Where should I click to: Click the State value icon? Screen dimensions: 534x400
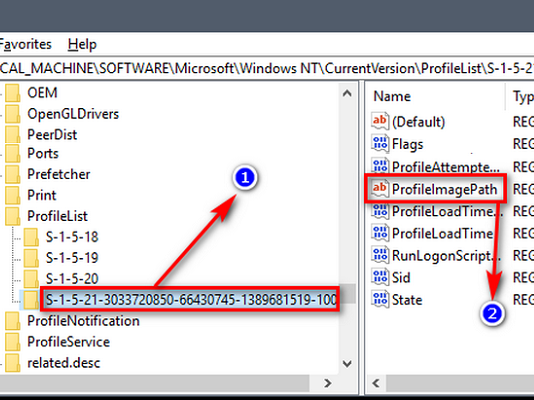point(380,299)
